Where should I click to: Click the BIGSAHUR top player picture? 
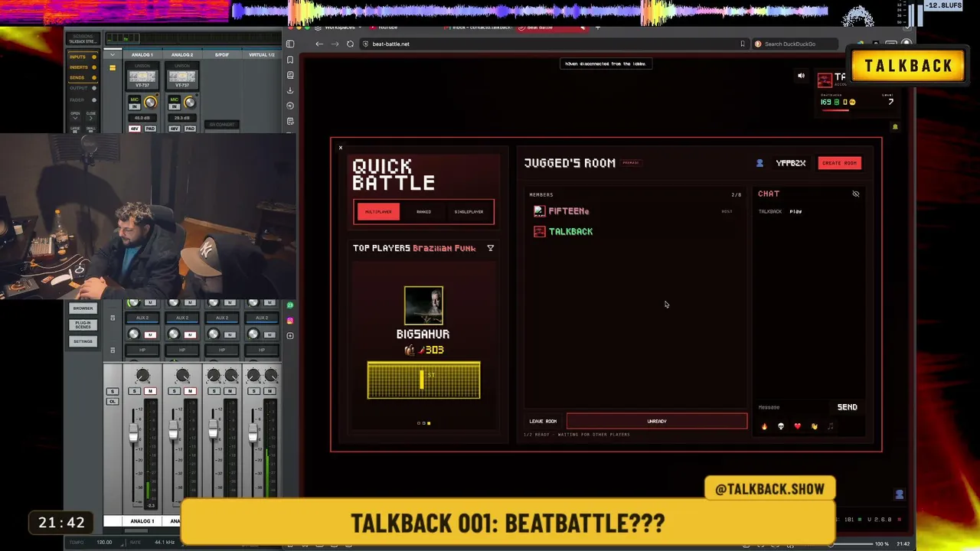(423, 306)
